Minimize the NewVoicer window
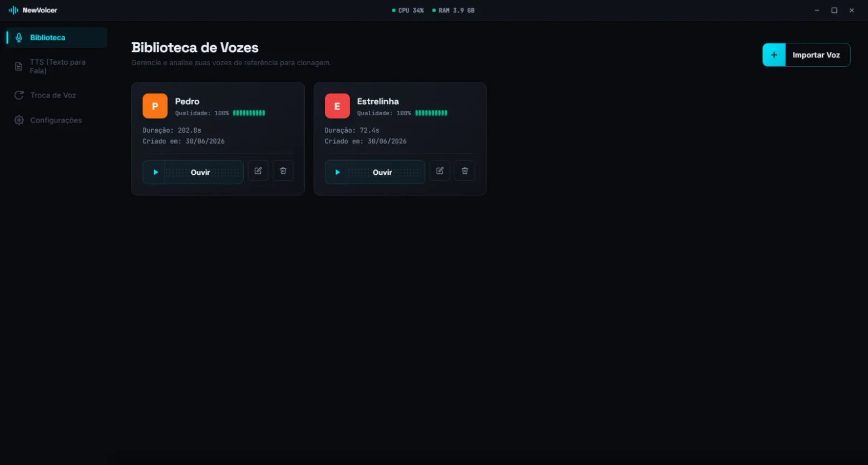 coord(817,10)
